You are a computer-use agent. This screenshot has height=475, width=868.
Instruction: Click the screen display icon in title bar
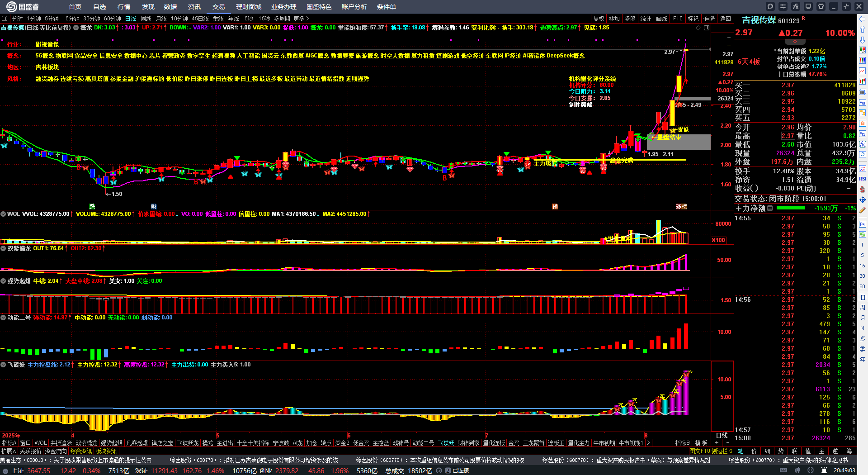coord(808,6)
